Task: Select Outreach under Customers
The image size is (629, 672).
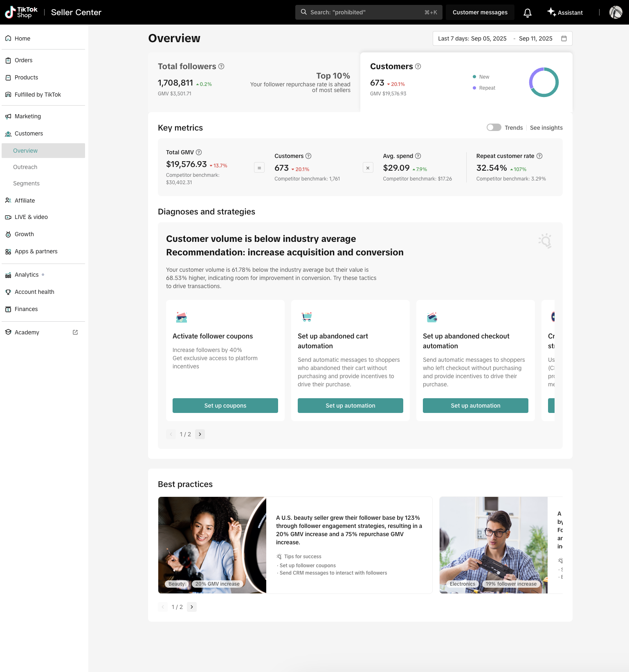Action: coord(25,167)
